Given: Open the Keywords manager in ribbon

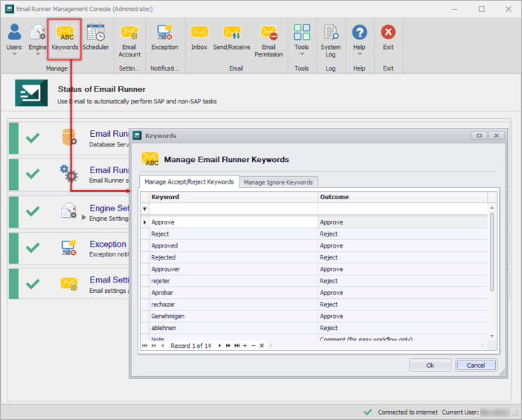Looking at the screenshot, I should (x=65, y=39).
